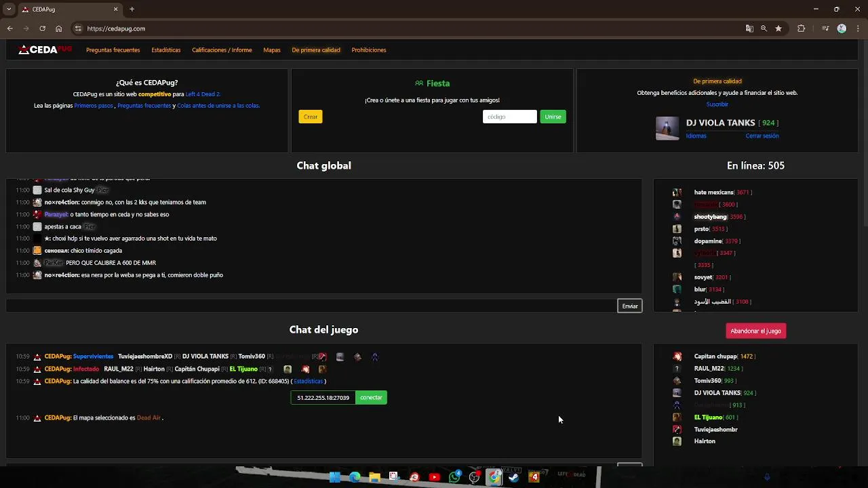Image resolution: width=868 pixels, height=488 pixels.
Task: Click shootybang avatar in online list
Action: point(677,217)
